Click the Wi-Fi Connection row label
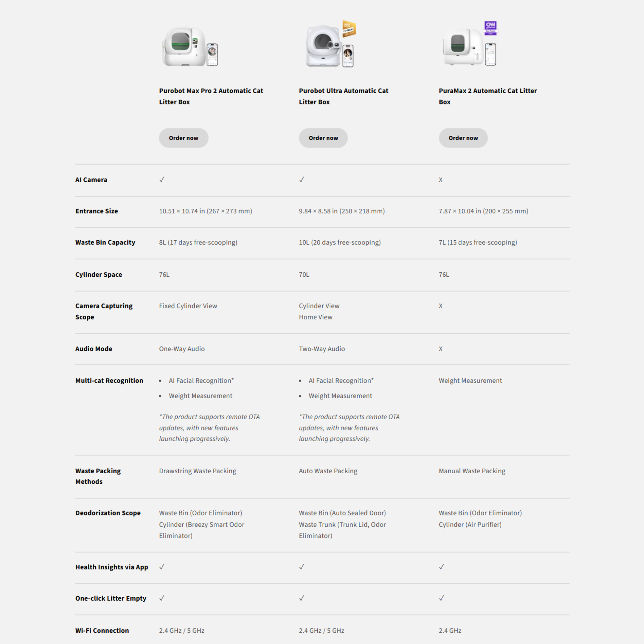The height and width of the screenshot is (644, 644). coord(102,630)
